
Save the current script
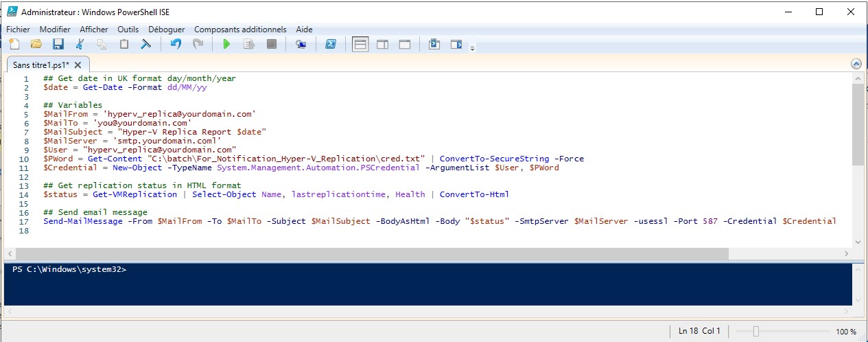click(58, 45)
